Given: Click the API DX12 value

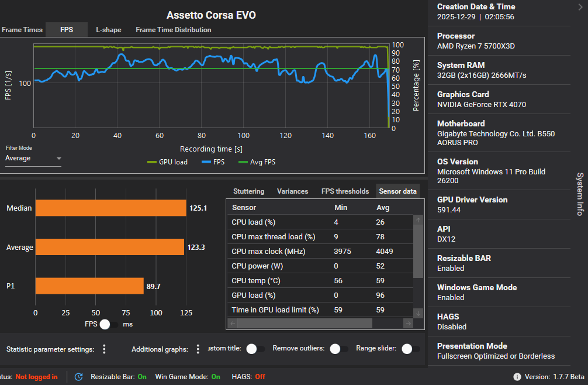Looking at the screenshot, I should (446, 239).
